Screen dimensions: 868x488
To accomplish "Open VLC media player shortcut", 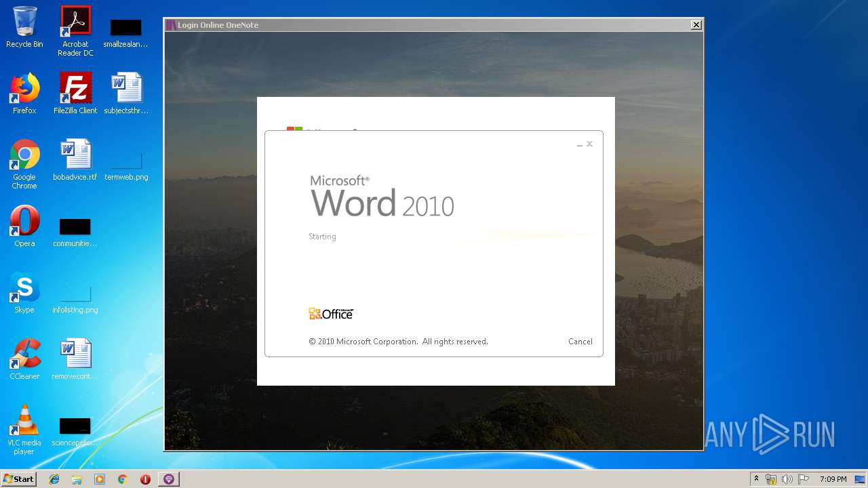I will [24, 430].
